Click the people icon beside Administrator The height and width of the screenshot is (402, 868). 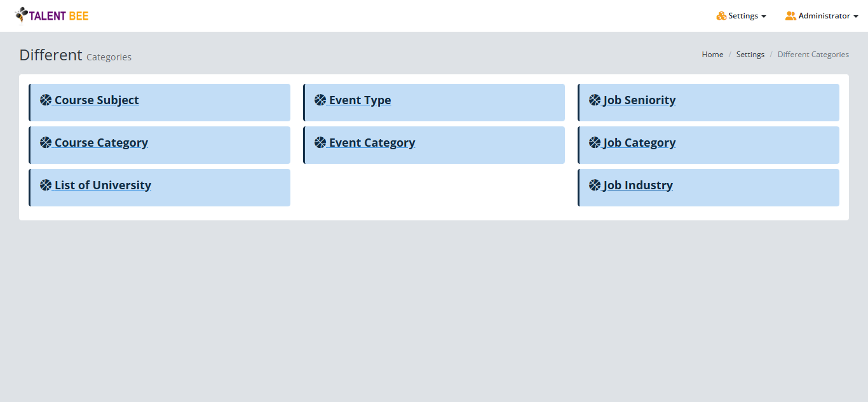(790, 15)
